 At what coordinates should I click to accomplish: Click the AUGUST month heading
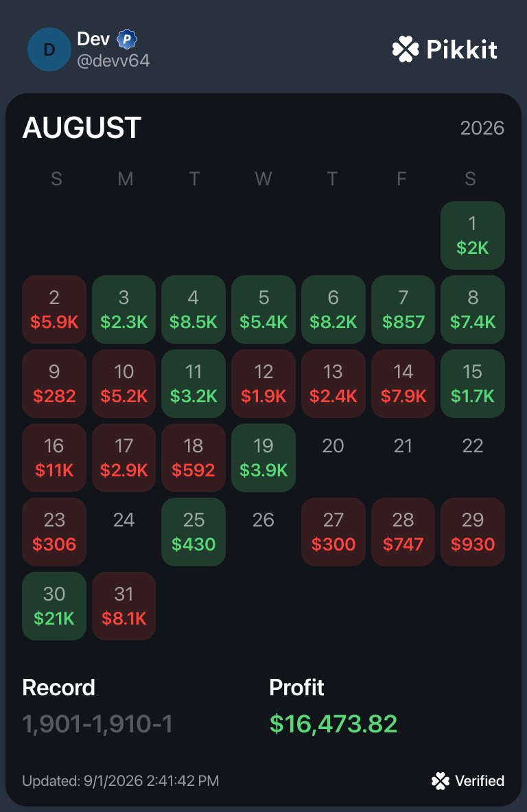coord(82,128)
